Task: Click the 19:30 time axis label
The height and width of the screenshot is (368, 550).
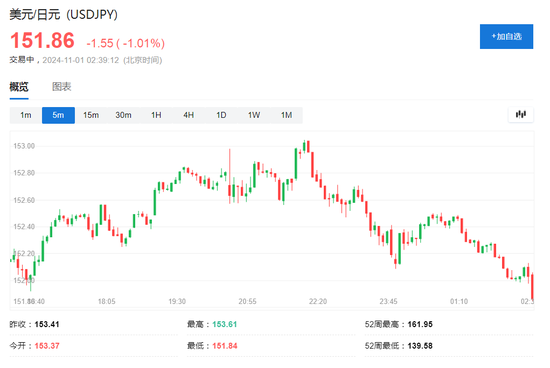Action: coord(177,301)
